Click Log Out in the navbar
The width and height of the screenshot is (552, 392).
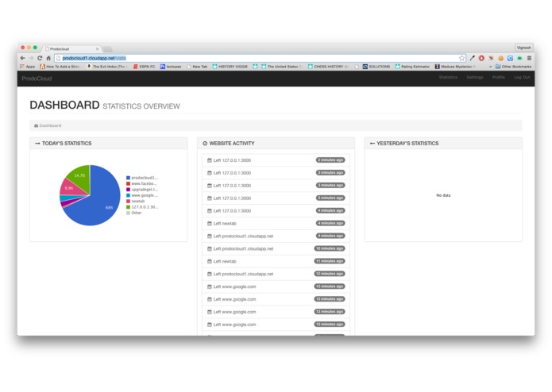[522, 77]
